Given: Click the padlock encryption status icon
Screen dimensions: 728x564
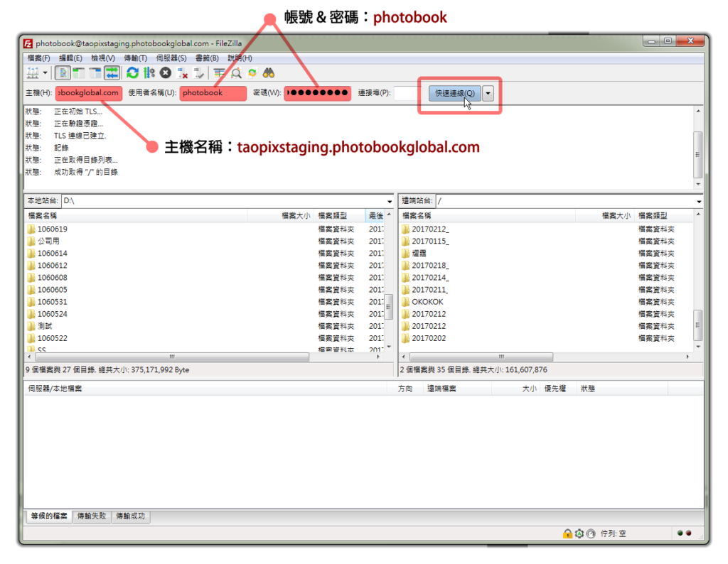Looking at the screenshot, I should pyautogui.click(x=567, y=533).
